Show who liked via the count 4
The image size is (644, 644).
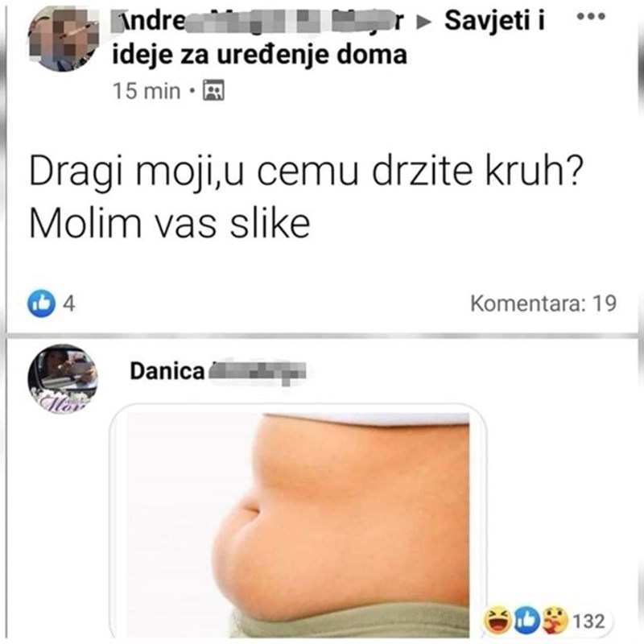tap(69, 304)
